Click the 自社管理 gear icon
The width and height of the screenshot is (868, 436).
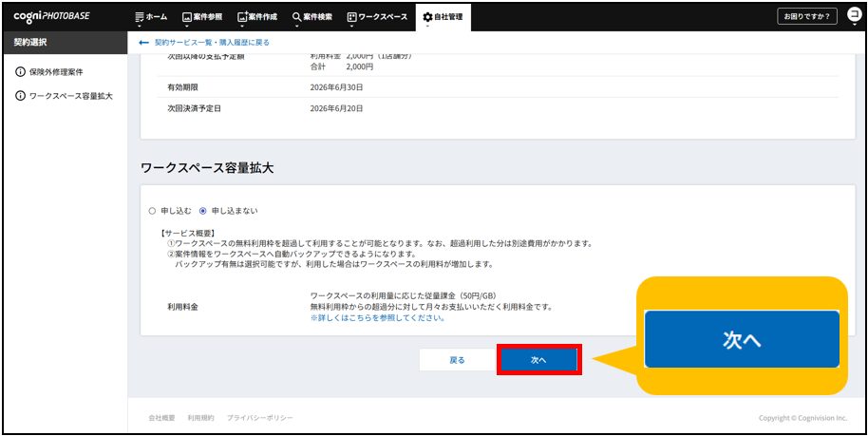click(x=427, y=17)
